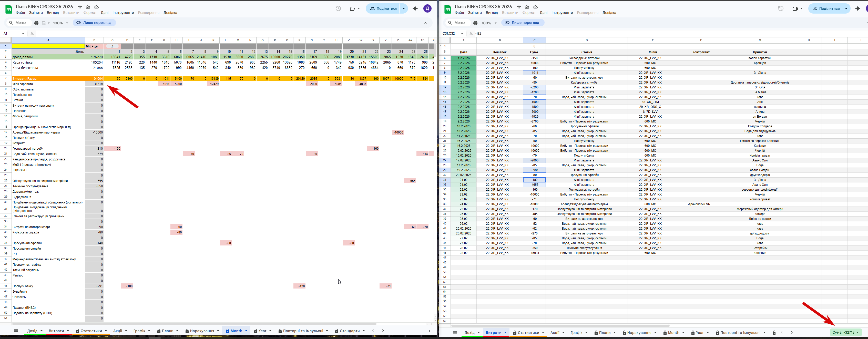Open the all sheets list in the right window

click(x=455, y=333)
